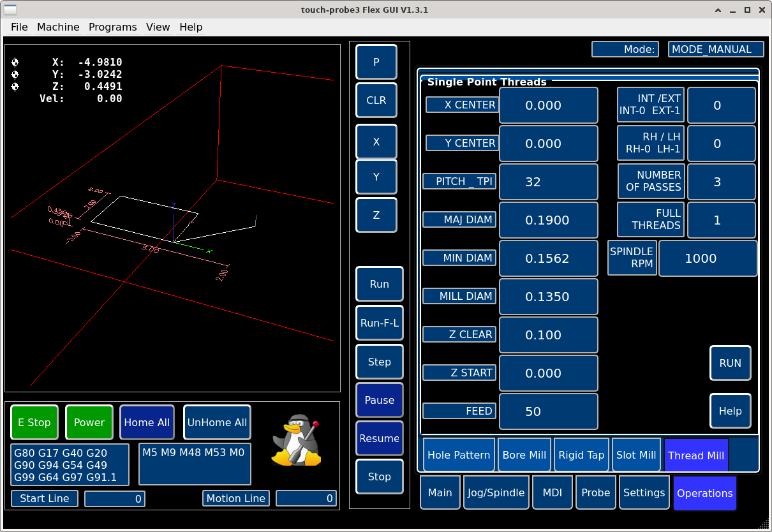The height and width of the screenshot is (532, 772).
Task: Open the Machine menu
Action: click(x=58, y=27)
